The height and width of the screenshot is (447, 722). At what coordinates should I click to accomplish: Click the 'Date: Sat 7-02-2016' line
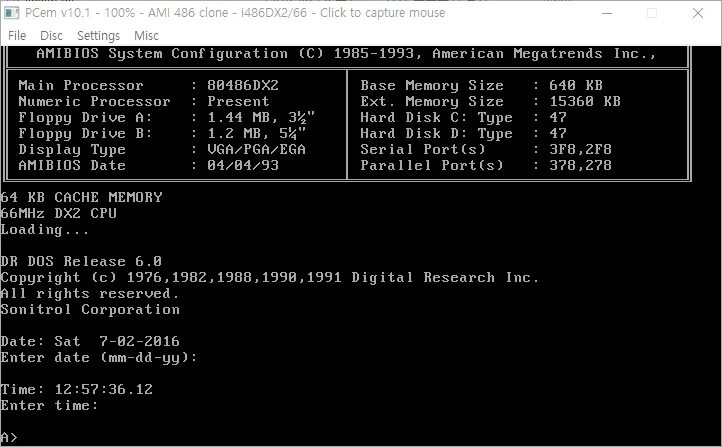coord(90,341)
